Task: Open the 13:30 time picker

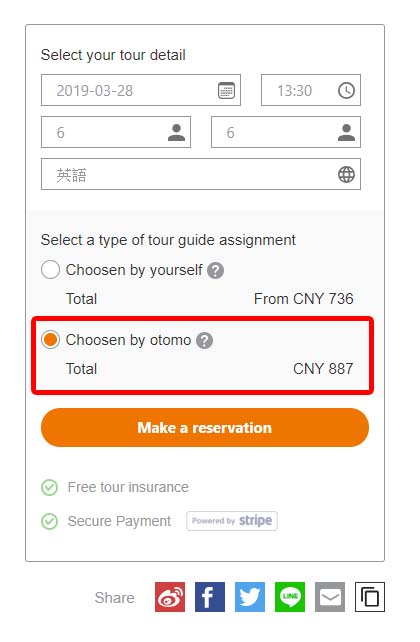Action: tap(311, 90)
